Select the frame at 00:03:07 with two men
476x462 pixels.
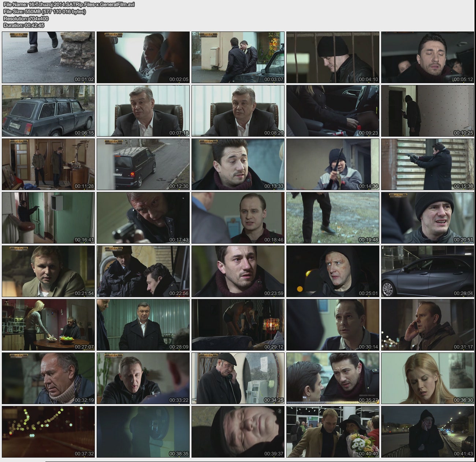coord(238,57)
